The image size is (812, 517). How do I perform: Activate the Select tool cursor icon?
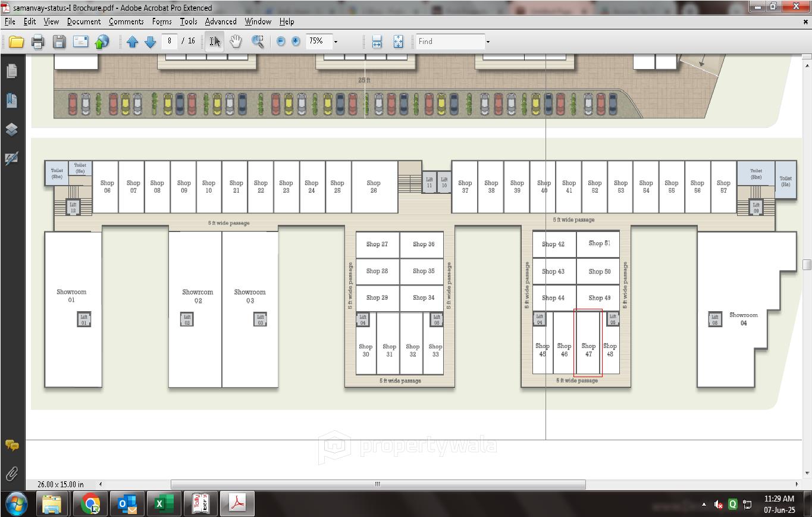tap(215, 41)
